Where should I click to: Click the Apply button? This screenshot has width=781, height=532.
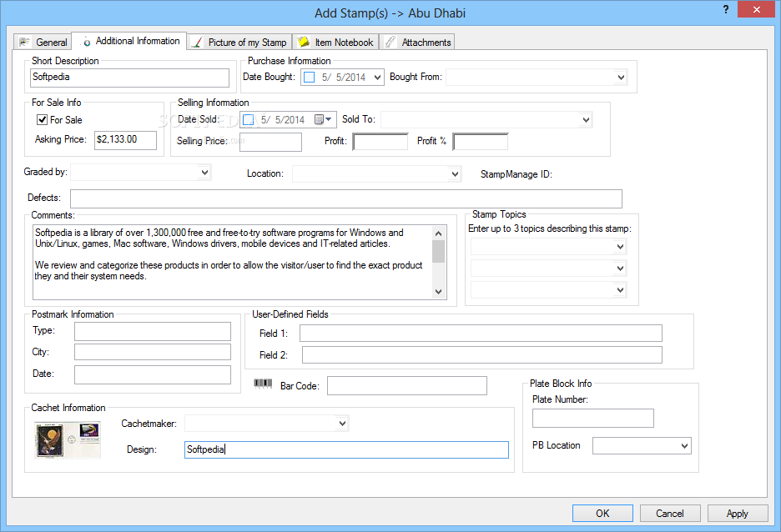tap(737, 513)
